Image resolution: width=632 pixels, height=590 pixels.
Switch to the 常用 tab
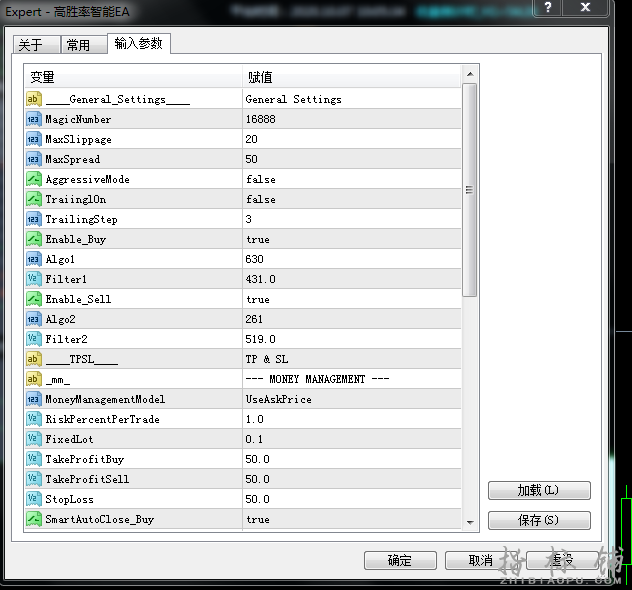[84, 44]
